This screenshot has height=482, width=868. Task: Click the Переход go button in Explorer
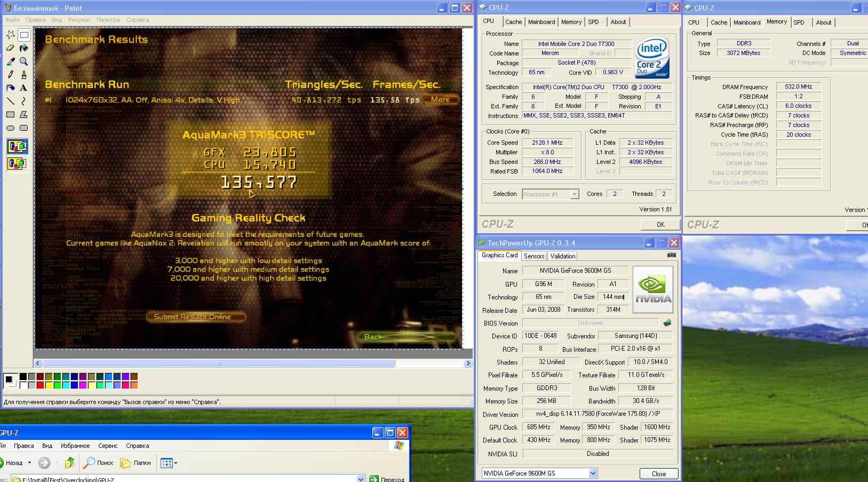click(x=388, y=479)
